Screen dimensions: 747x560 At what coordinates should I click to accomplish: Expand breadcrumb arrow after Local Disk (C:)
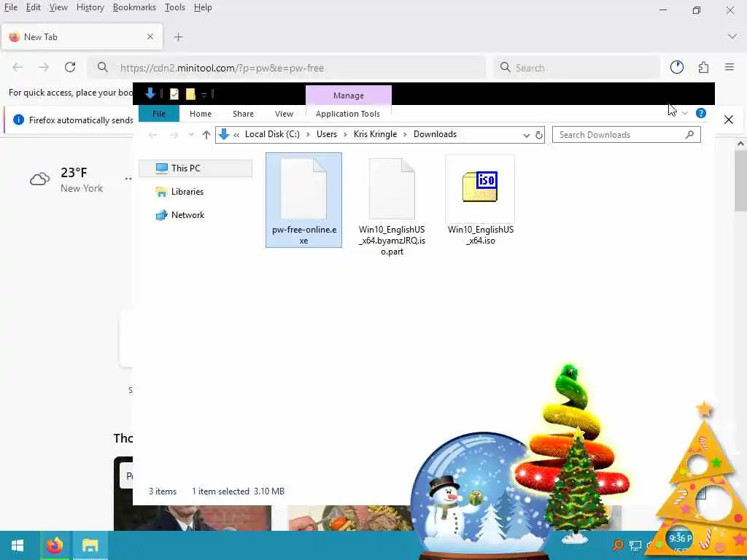309,135
